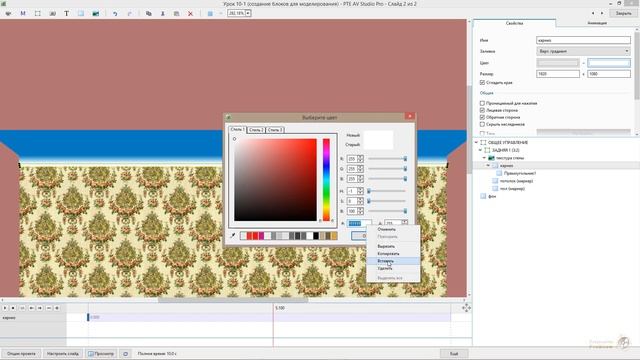Choose Отменить in the context menu
The width and height of the screenshot is (640, 360).
pyautogui.click(x=393, y=229)
